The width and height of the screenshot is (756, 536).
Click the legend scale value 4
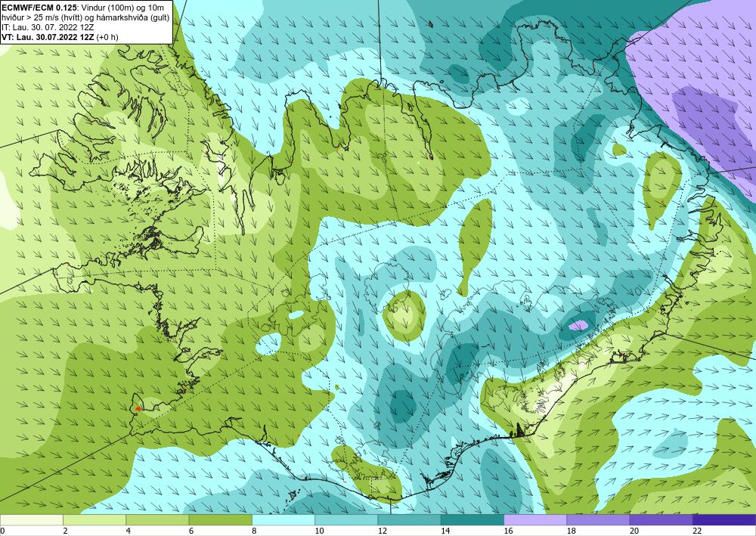click(129, 531)
